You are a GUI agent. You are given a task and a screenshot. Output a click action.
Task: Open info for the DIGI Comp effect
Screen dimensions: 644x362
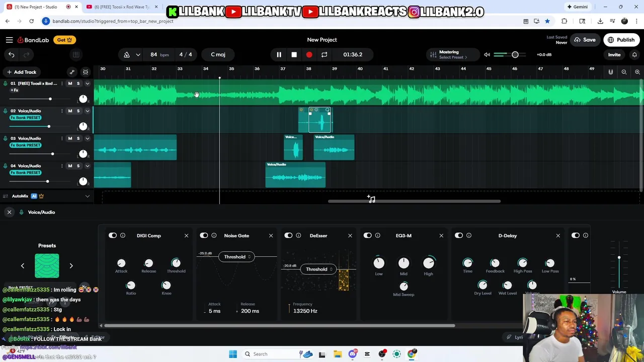[x=123, y=235]
